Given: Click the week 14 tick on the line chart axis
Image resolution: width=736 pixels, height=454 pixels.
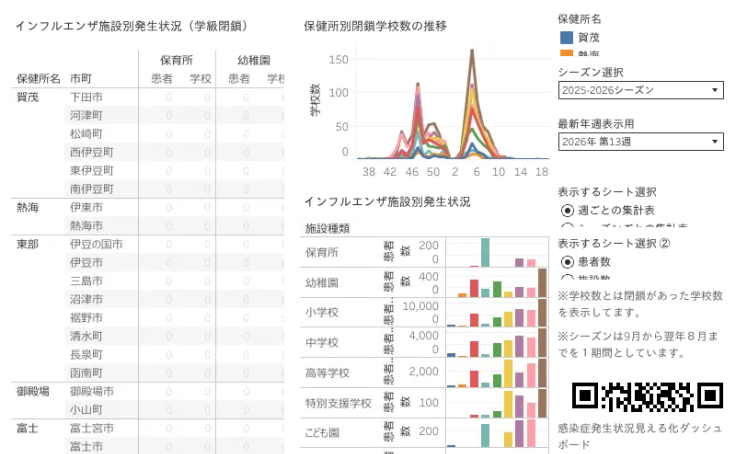Looking at the screenshot, I should tap(520, 172).
